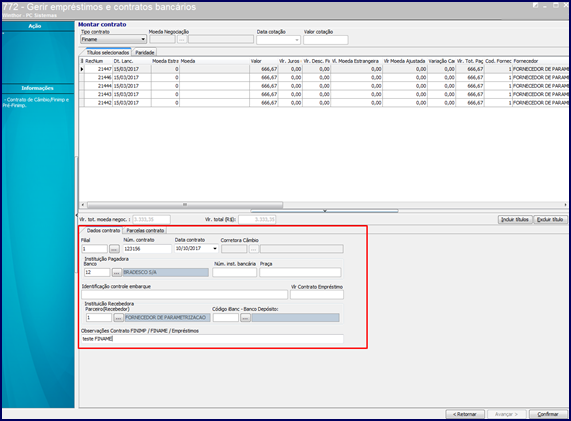Switch to the Parcelas contrato tab

[x=145, y=231]
